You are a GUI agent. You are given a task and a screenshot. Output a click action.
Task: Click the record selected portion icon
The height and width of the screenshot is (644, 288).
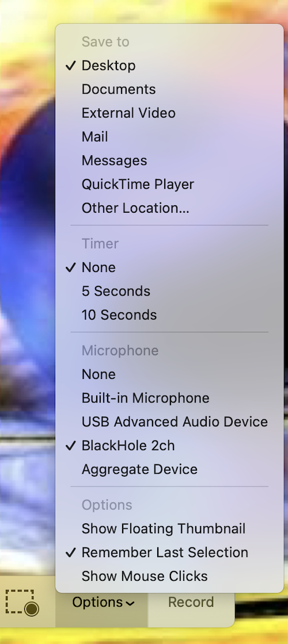click(x=22, y=603)
